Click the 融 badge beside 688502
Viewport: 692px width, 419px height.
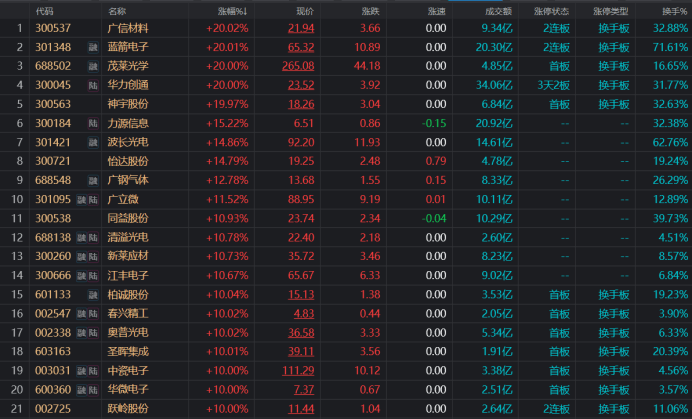(x=93, y=65)
